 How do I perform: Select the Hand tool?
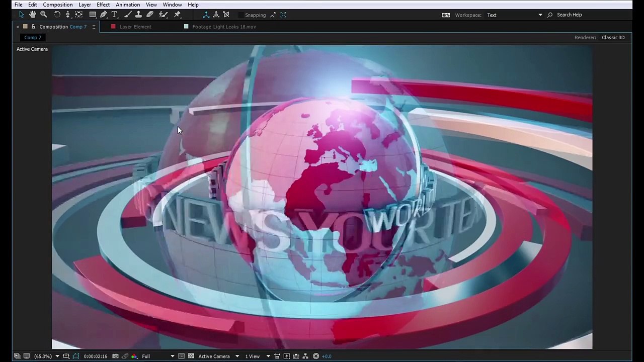click(33, 15)
